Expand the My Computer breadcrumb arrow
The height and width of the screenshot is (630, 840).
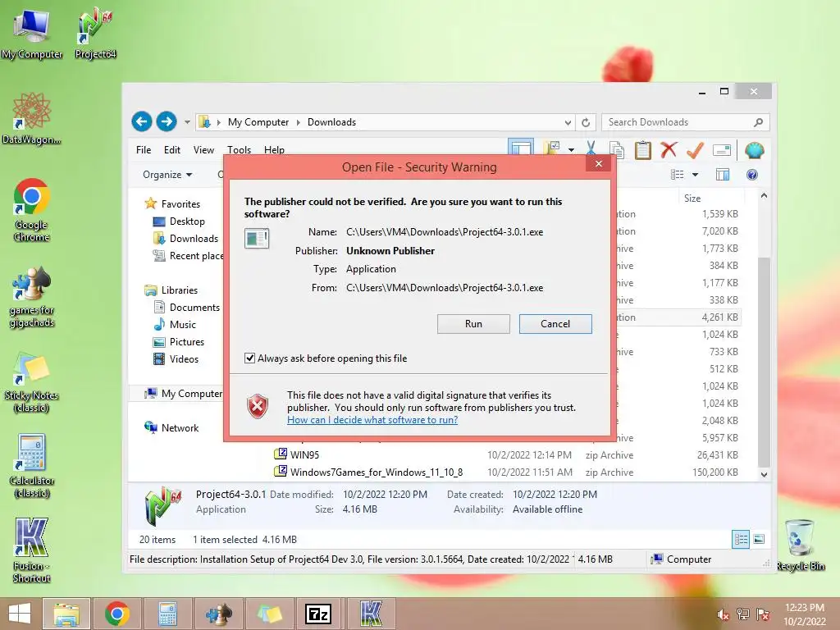[x=299, y=122]
